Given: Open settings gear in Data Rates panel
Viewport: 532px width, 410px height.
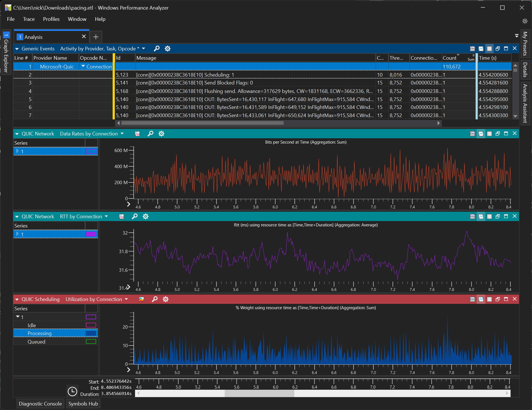Looking at the screenshot, I should pyautogui.click(x=161, y=133).
